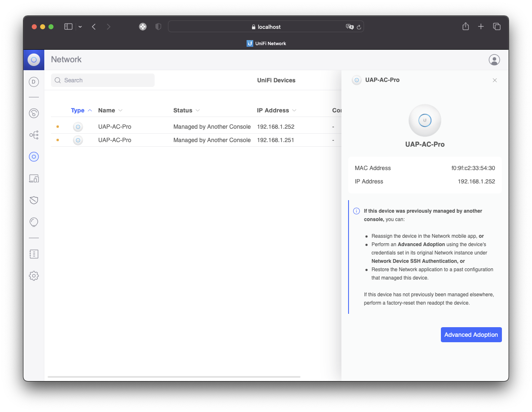Sort by the Name column
The width and height of the screenshot is (532, 412).
[x=110, y=110]
